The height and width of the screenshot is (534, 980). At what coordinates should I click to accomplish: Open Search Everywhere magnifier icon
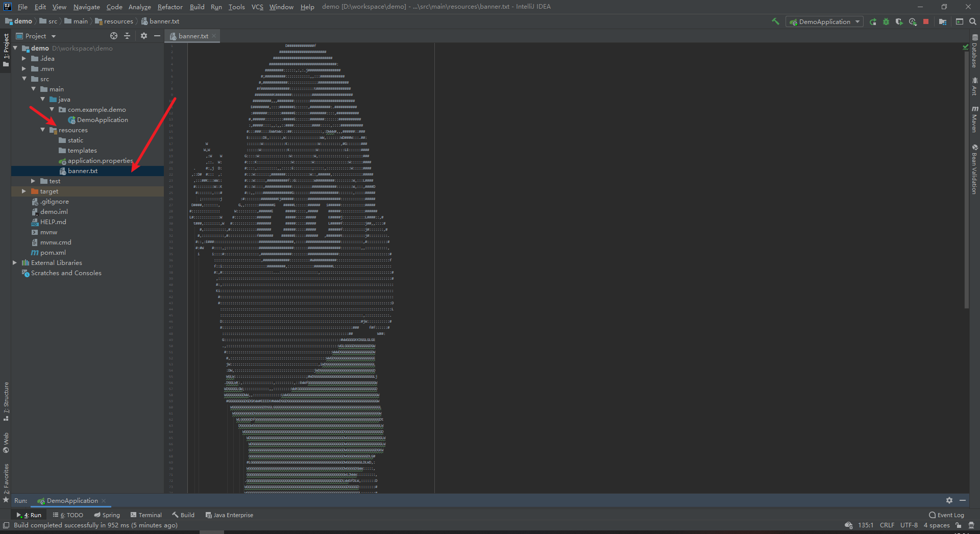973,21
